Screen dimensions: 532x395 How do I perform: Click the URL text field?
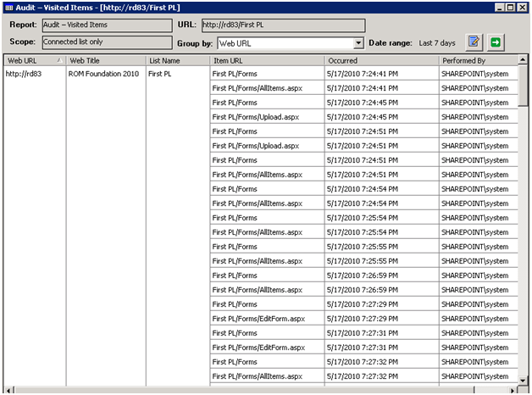click(x=282, y=25)
